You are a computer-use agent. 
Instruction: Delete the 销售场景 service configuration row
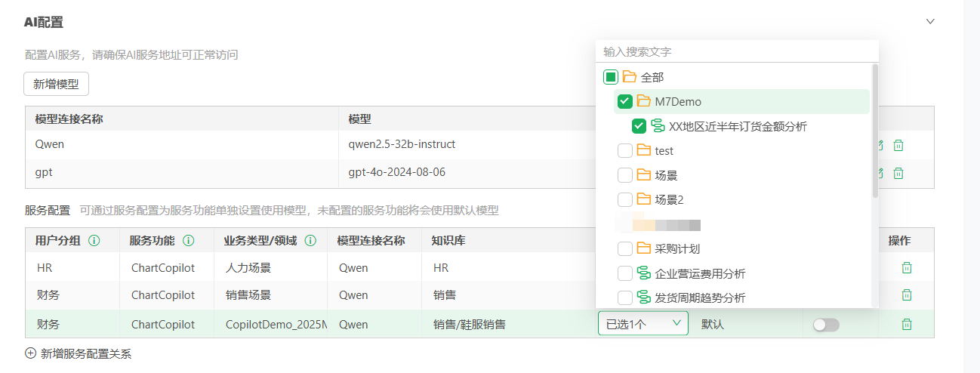(907, 295)
